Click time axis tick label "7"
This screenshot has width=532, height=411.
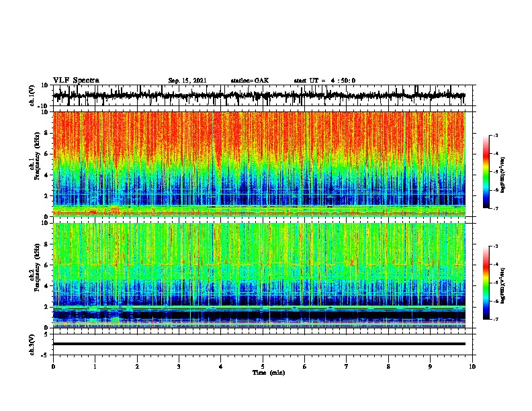point(347,367)
